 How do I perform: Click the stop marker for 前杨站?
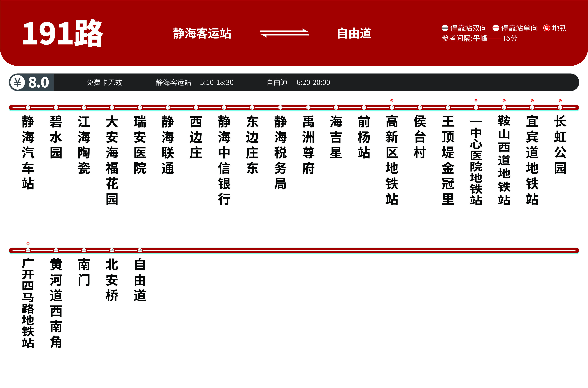point(364,107)
